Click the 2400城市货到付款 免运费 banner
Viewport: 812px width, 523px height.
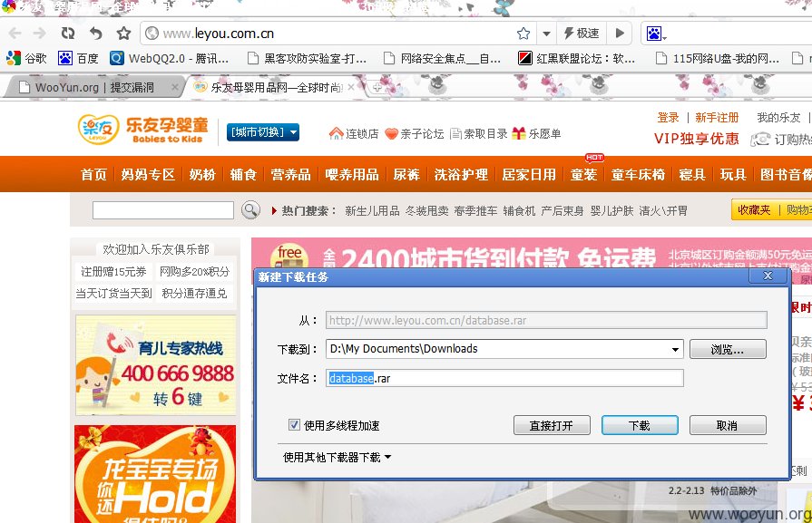(x=532, y=253)
